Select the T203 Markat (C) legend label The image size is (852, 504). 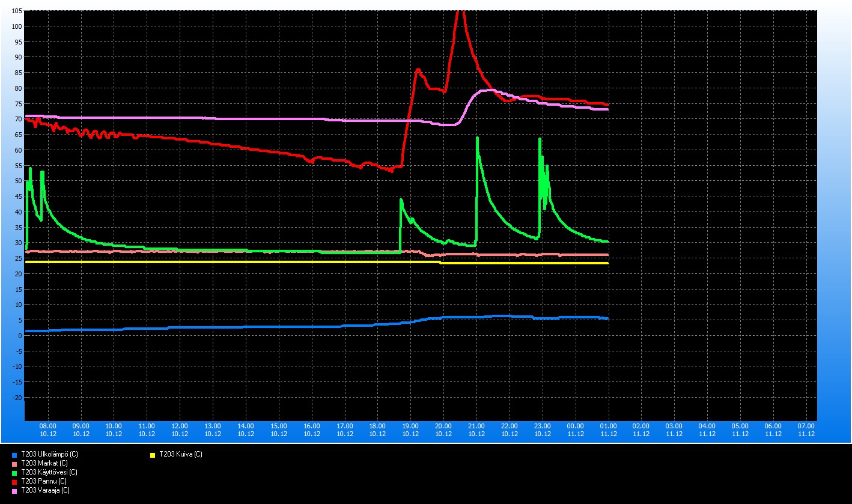(x=44, y=464)
